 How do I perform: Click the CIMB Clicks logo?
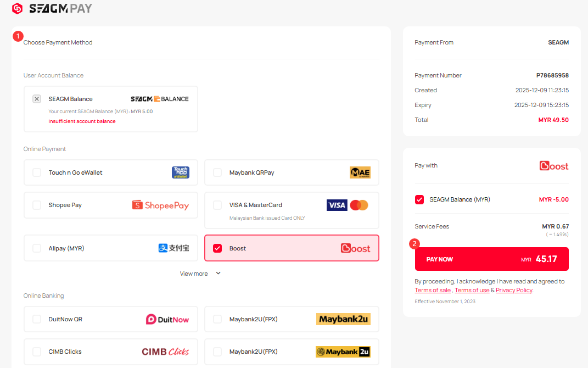pyautogui.click(x=165, y=352)
